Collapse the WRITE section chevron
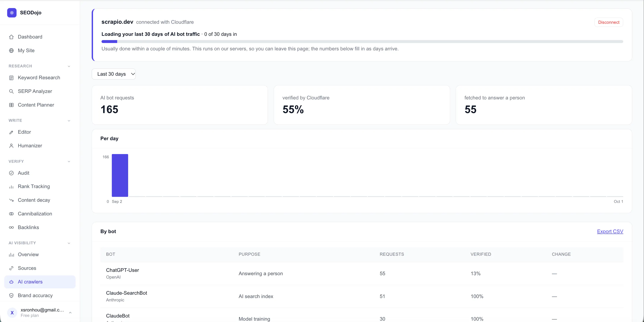This screenshot has height=322, width=644. click(x=69, y=121)
